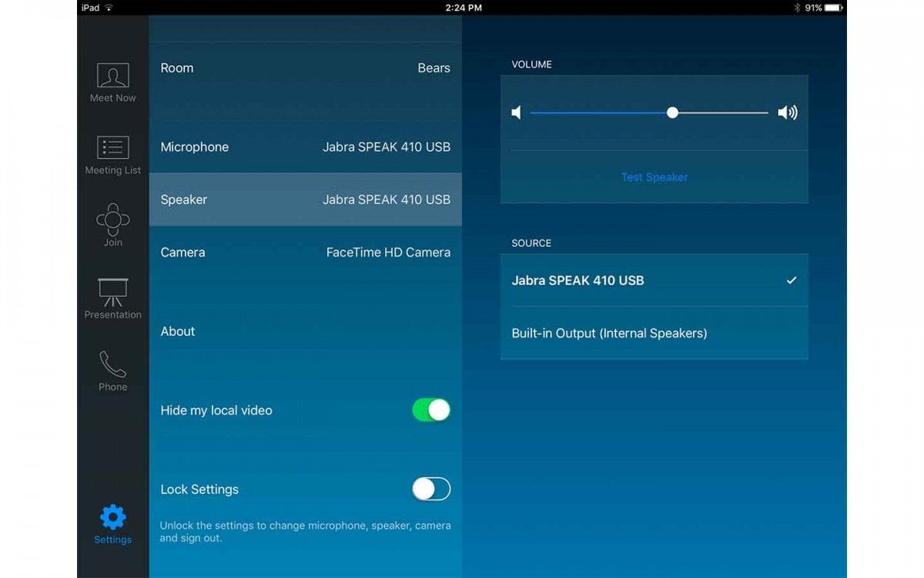Disable the Hide my local video switch
924x578 pixels.
click(431, 410)
